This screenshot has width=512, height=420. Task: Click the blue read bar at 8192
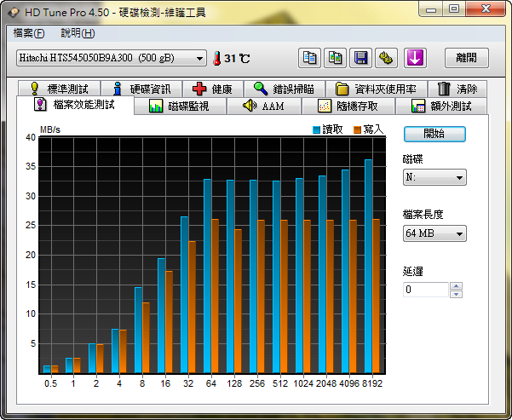point(368,266)
